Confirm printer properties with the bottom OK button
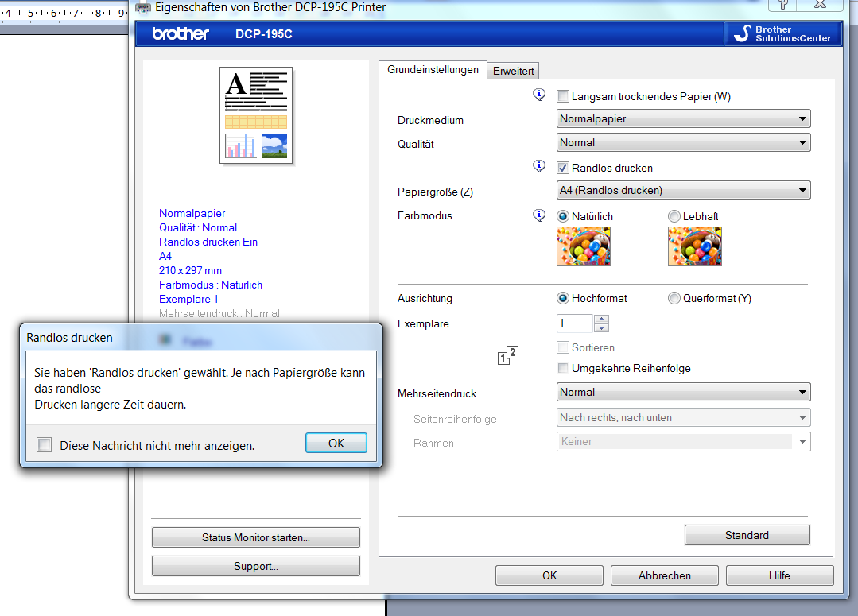The image size is (858, 616). point(549,575)
